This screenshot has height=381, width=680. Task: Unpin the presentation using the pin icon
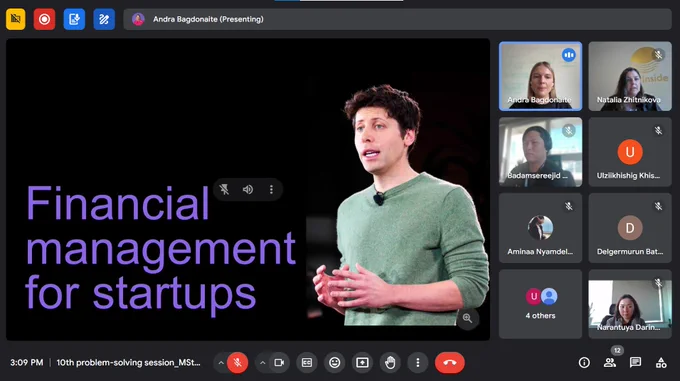pos(224,189)
